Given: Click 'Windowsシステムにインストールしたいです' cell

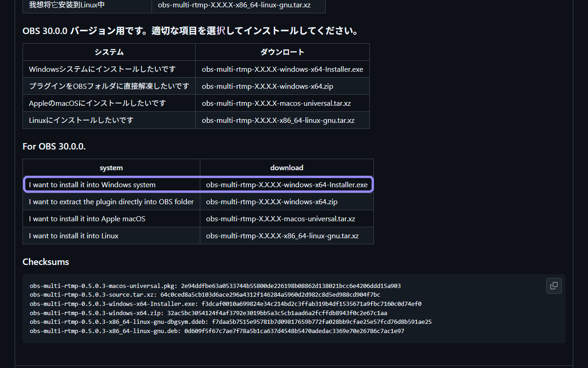Looking at the screenshot, I should coord(109,69).
